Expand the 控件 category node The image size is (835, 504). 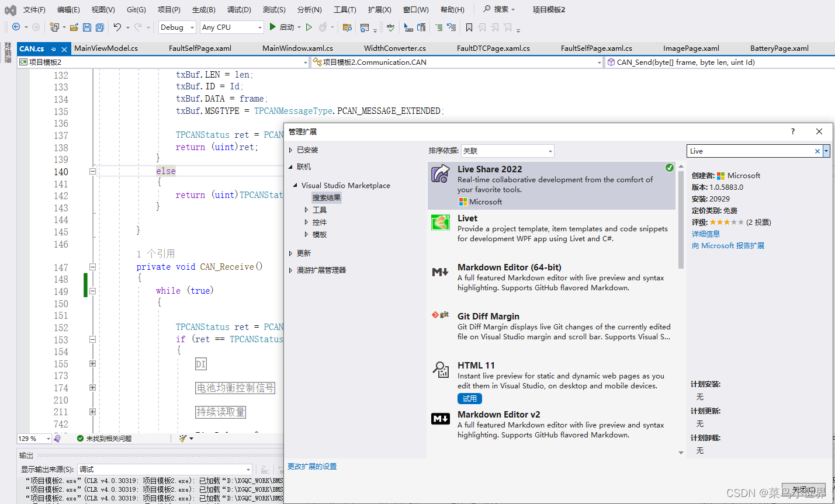pos(306,222)
